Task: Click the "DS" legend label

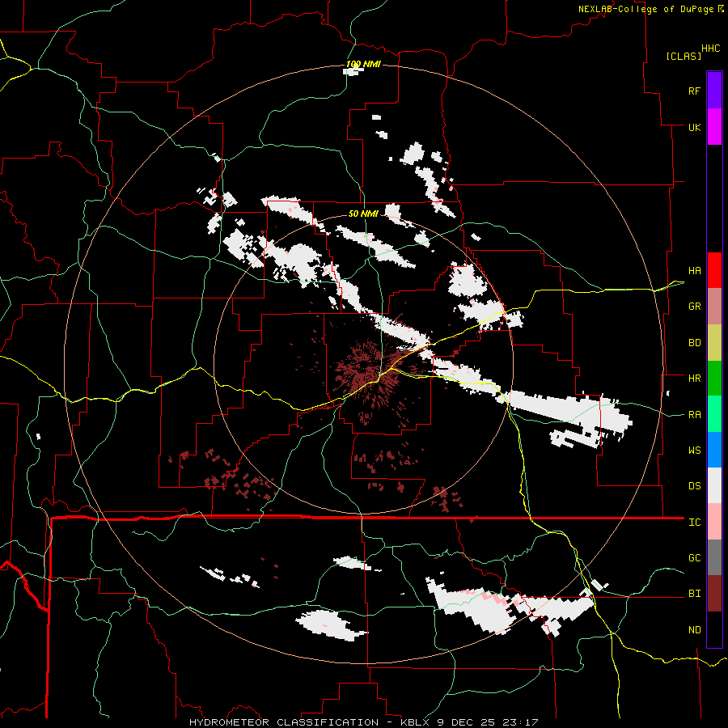Action: (x=694, y=486)
